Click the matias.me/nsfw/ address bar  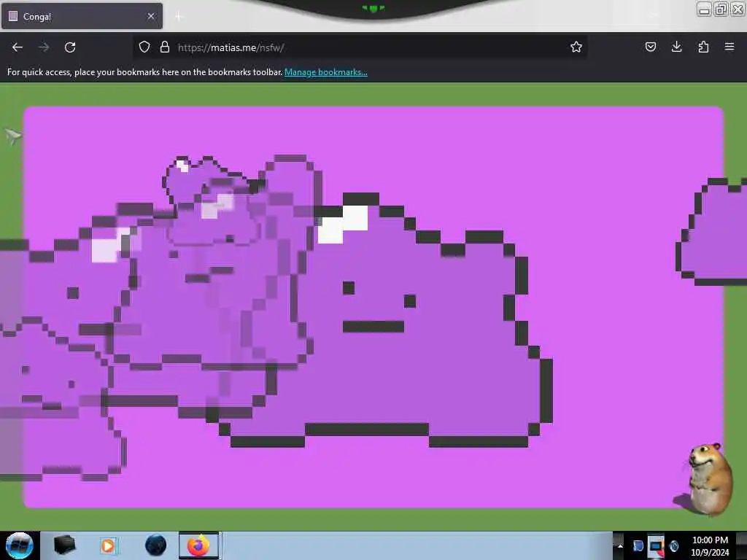click(x=362, y=47)
